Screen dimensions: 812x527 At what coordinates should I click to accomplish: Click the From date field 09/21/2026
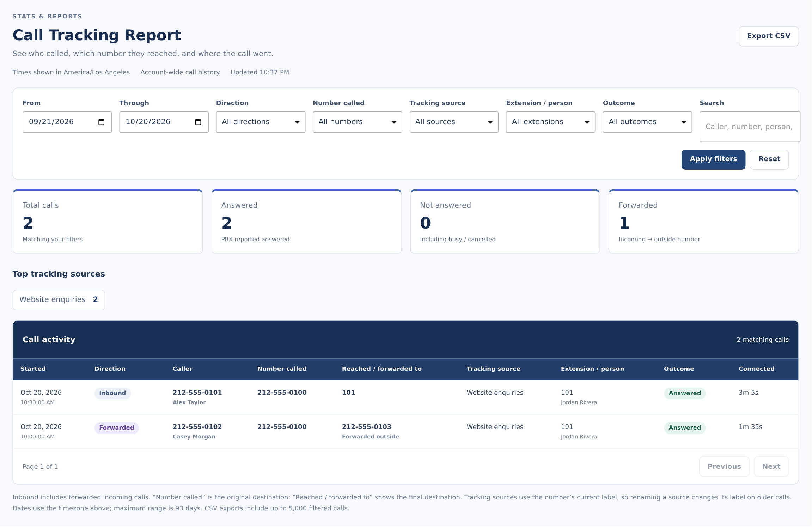click(67, 122)
